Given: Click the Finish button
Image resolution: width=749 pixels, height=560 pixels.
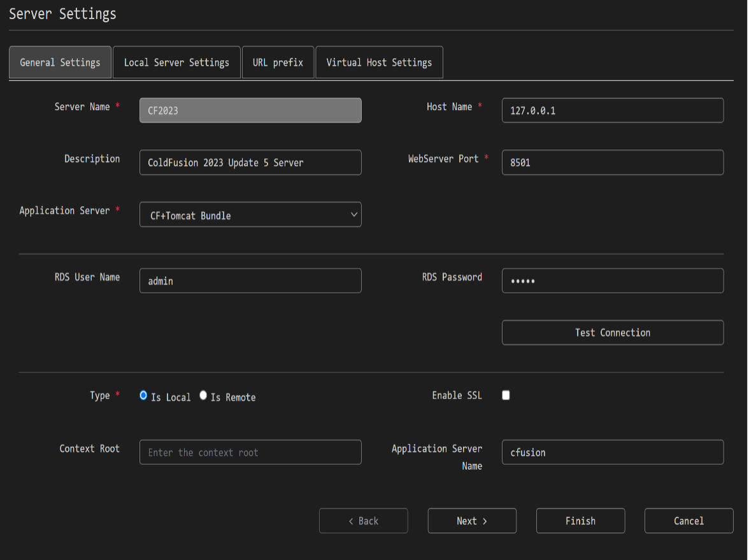Looking at the screenshot, I should [x=580, y=521].
